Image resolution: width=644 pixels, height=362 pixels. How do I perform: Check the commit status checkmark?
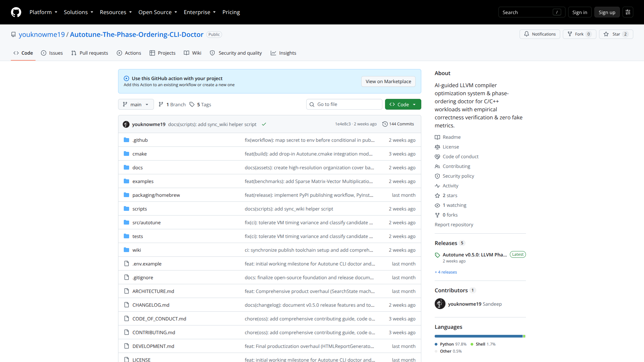264,124
